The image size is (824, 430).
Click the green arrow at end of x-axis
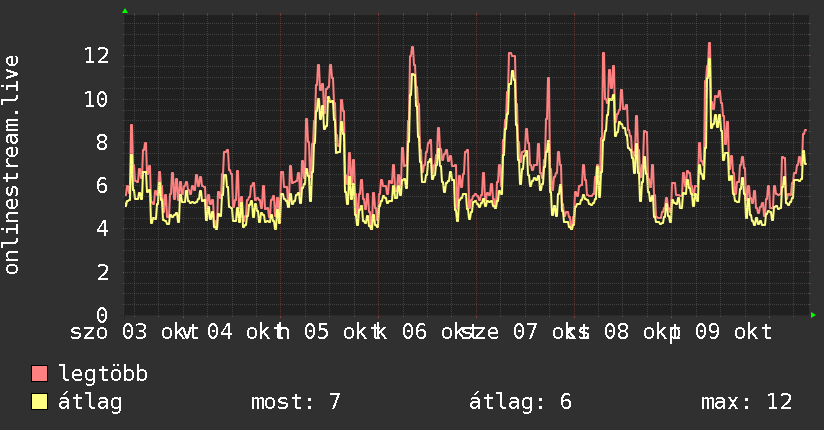click(813, 315)
